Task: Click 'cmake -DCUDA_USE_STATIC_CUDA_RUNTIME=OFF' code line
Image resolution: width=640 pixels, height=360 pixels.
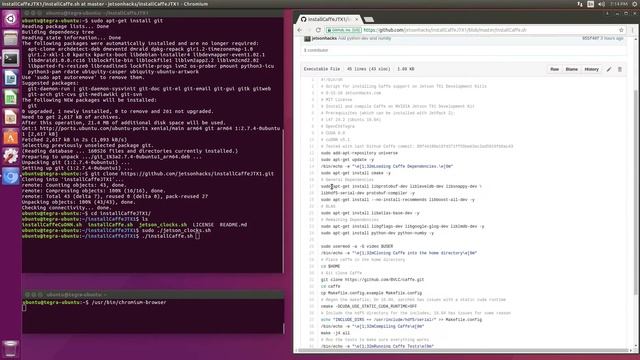Action: (x=369, y=307)
